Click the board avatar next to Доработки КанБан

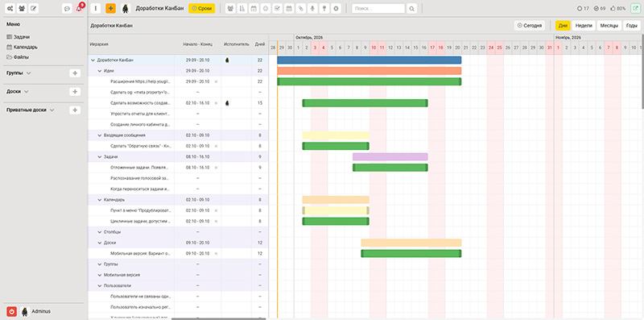coord(126,8)
